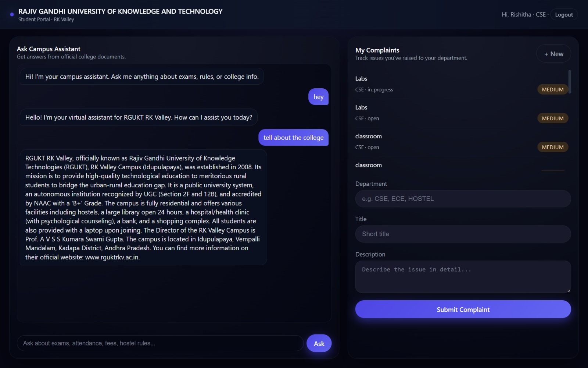This screenshot has width=588, height=368.
Task: Send question with the Ask button
Action: click(319, 343)
